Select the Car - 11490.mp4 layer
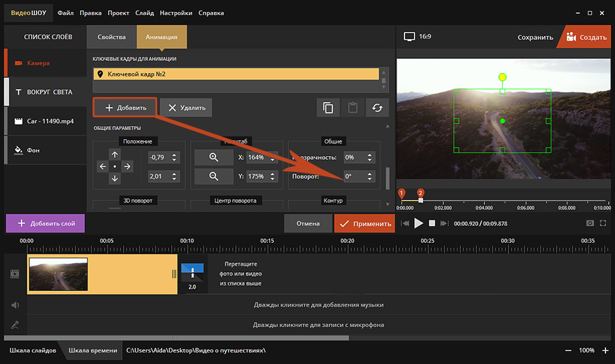This screenshot has height=364, width=615. click(45, 121)
